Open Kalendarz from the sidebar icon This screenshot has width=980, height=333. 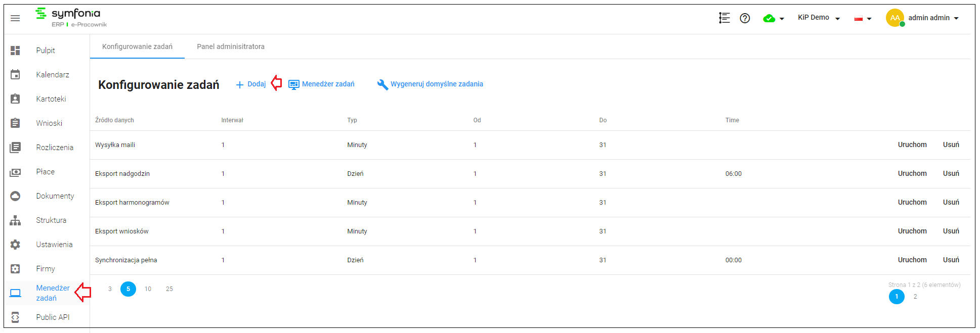pos(15,75)
